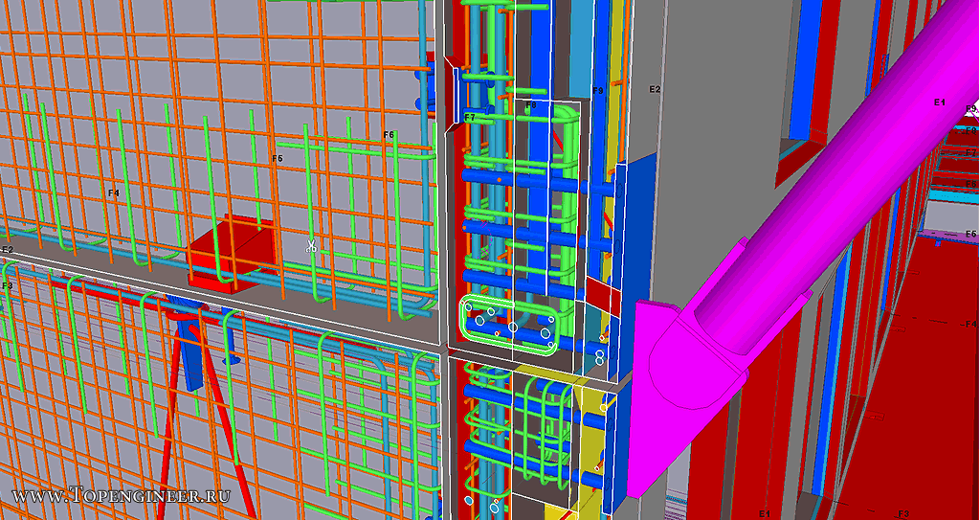Click the F8 label above the green hooked bar
Screen dimensions: 980x520
point(530,105)
